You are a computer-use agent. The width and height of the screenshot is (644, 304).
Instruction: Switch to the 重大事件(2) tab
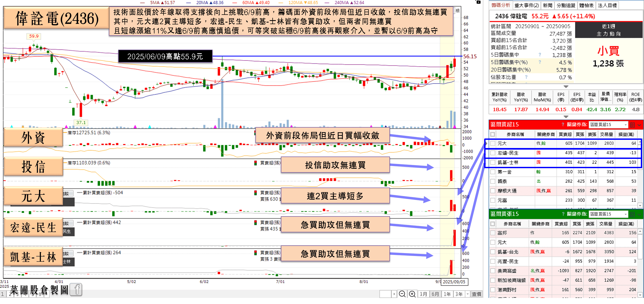tap(526, 5)
